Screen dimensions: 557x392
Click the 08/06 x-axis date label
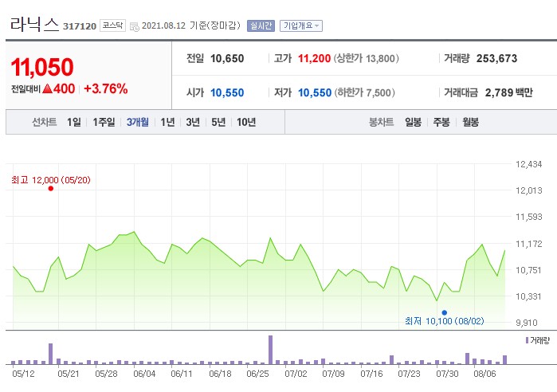(484, 374)
